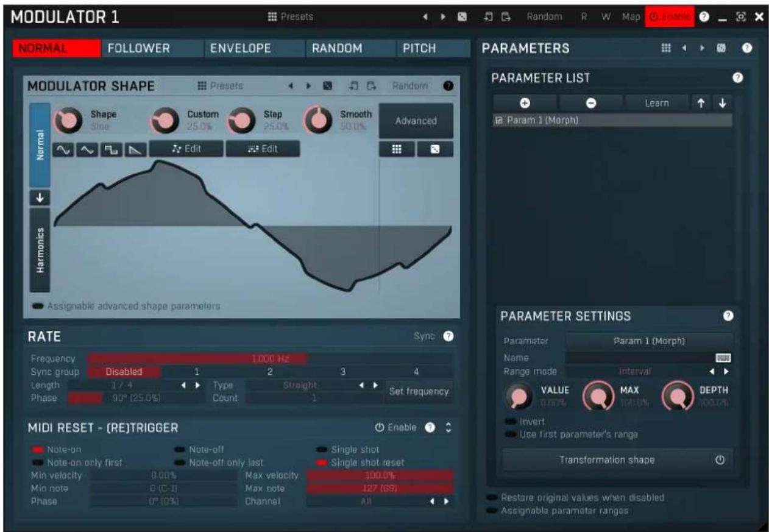This screenshot has height=532, width=769.
Task: Open the Harmonics vertical tab
Action: click(40, 250)
